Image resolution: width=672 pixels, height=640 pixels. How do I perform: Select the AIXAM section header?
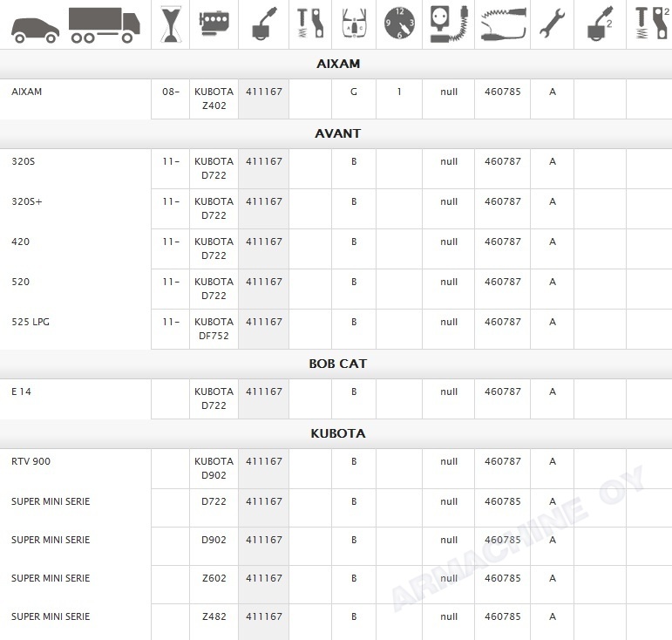(x=338, y=64)
